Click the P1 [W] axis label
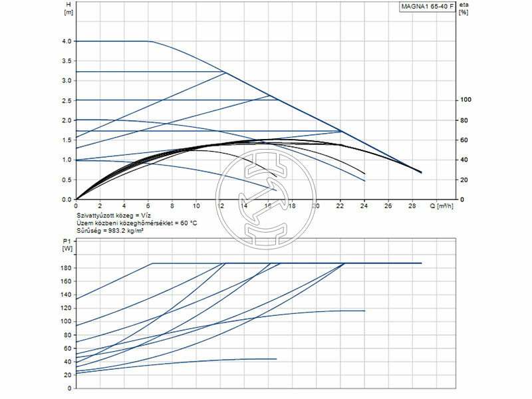 [67, 245]
